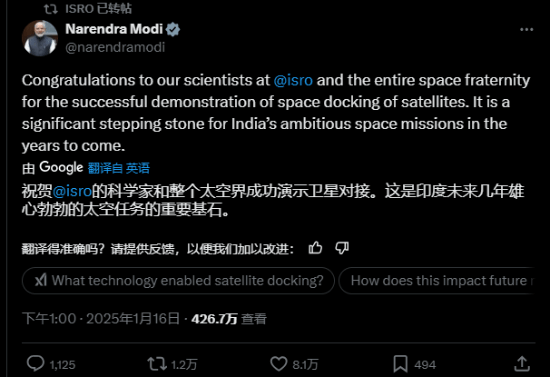Open the share upload icon
Image resolution: width=550 pixels, height=377 pixels.
pos(522,364)
